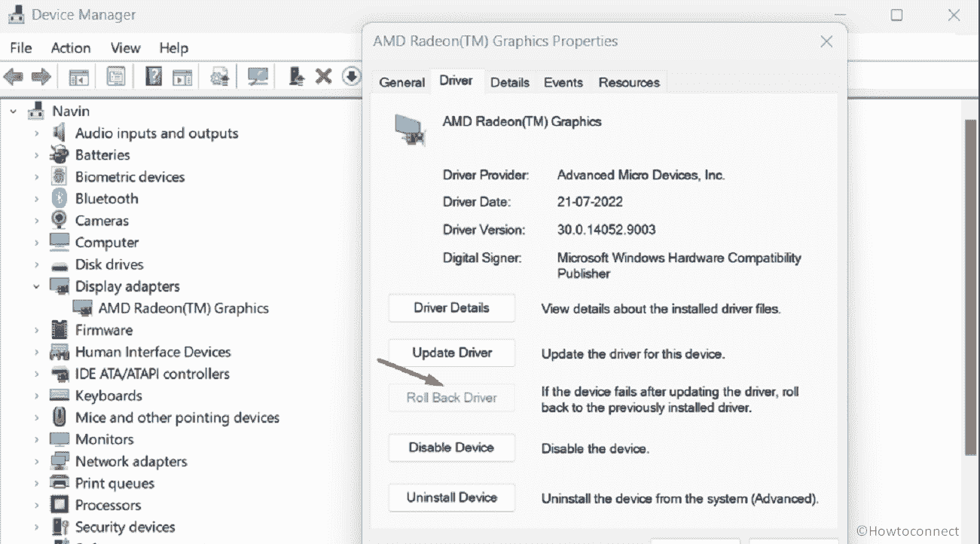This screenshot has height=544, width=980.
Task: Click the down-arrow disable device toolbar icon
Action: tap(351, 76)
